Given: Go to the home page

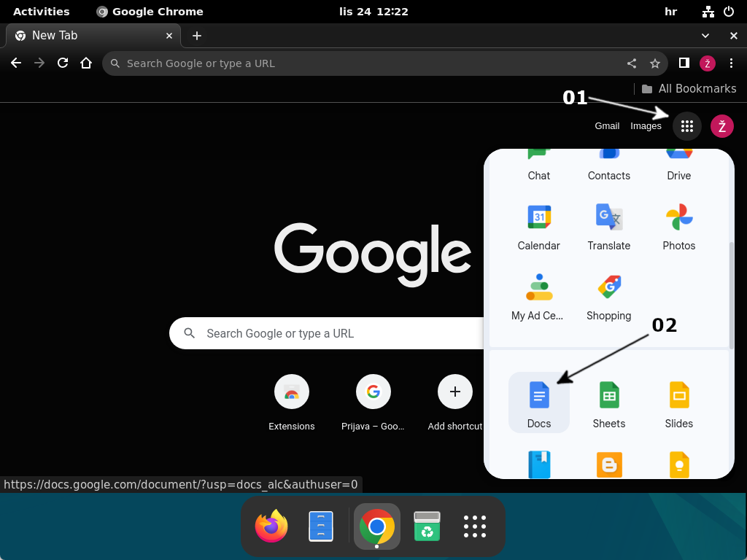Looking at the screenshot, I should (x=86, y=63).
